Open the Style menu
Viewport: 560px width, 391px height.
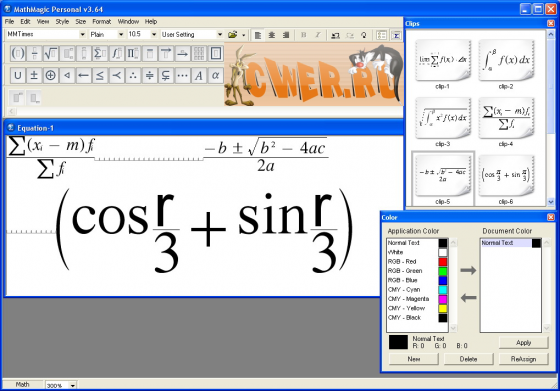tap(62, 21)
